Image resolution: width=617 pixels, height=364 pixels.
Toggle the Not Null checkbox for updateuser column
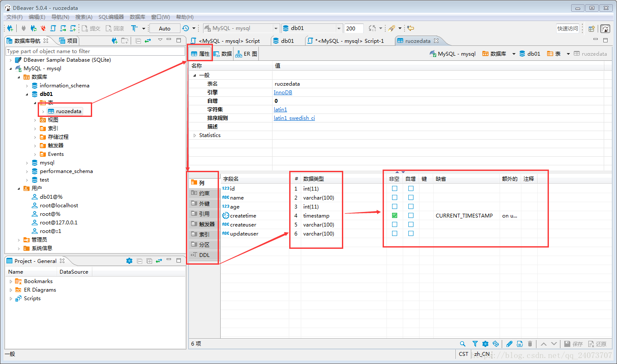click(395, 233)
